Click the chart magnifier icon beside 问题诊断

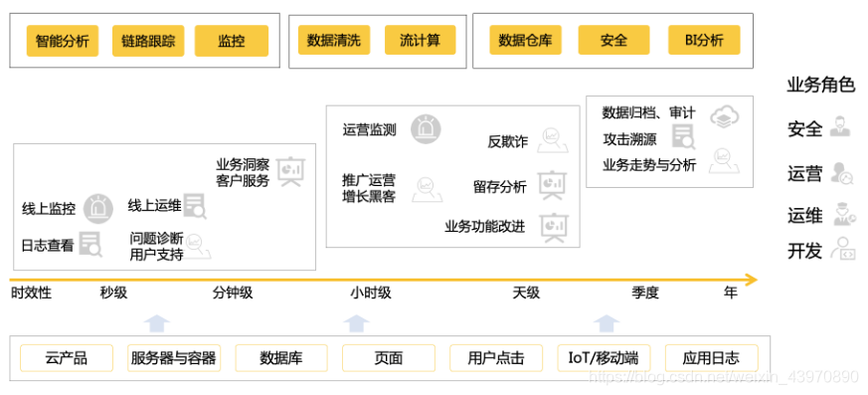(x=197, y=246)
